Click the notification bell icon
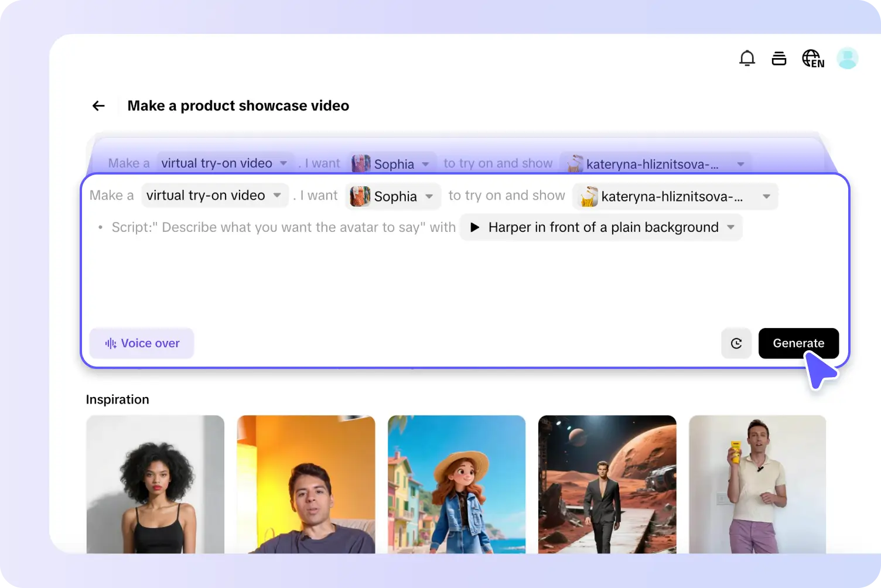 (747, 58)
